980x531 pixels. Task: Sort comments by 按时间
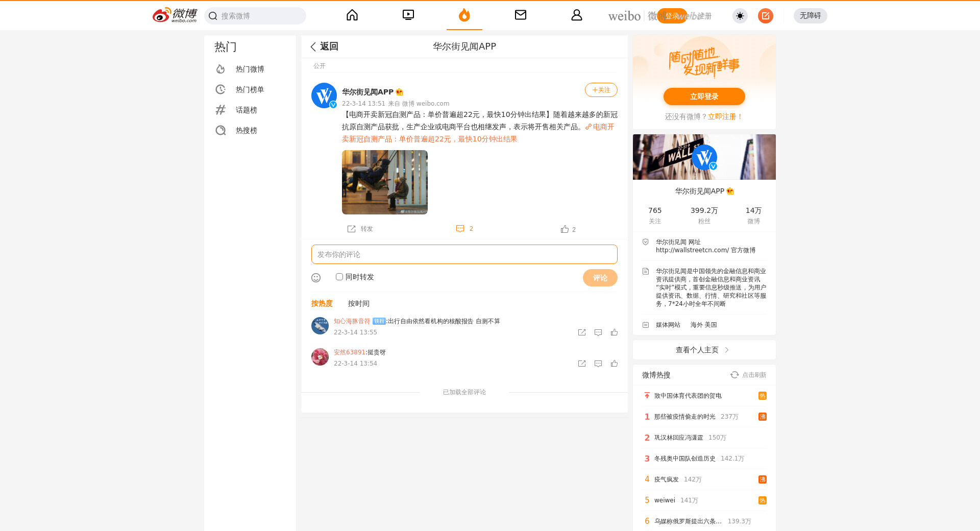(x=359, y=303)
